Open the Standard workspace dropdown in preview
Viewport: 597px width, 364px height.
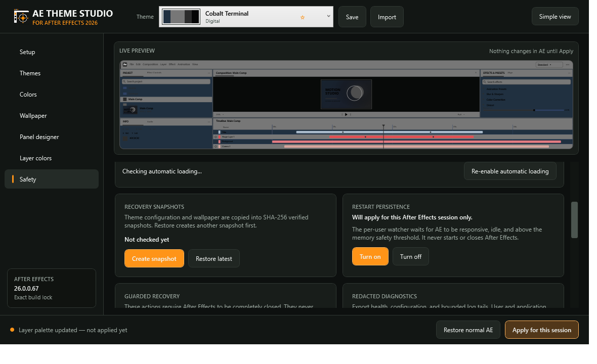pos(549,65)
